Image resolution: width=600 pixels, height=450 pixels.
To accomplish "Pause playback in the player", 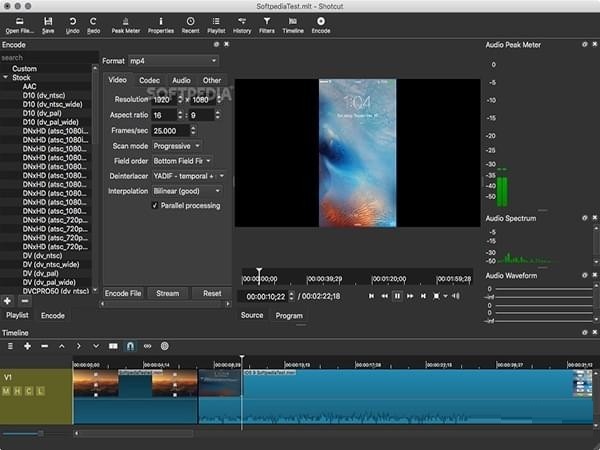I will [x=397, y=296].
